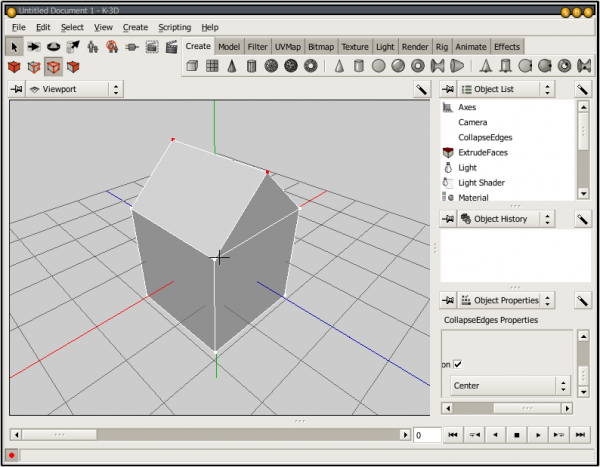Open the Center option dropdown

point(510,385)
